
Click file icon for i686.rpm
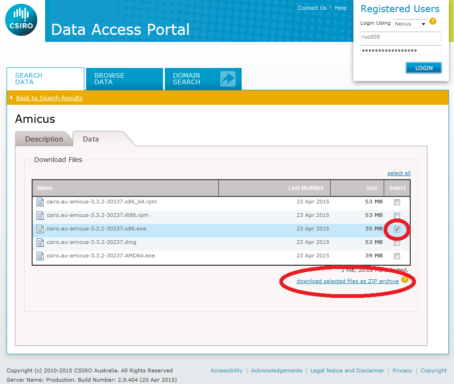[40, 215]
